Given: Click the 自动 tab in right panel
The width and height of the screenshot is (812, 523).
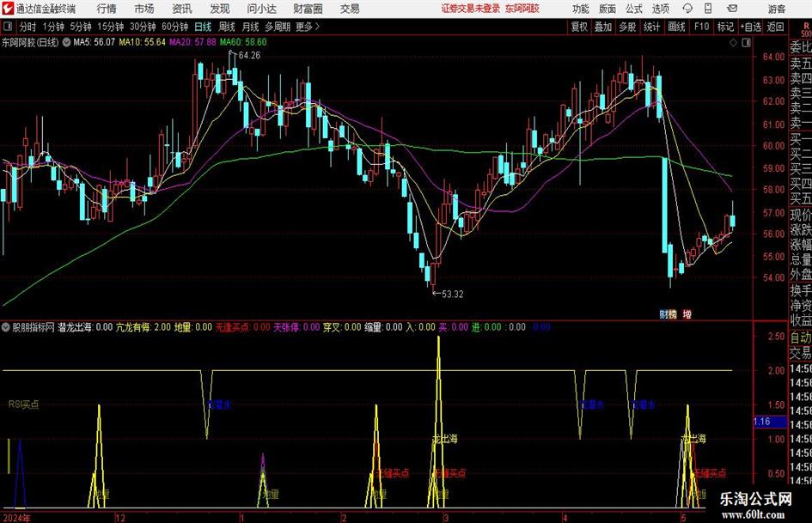Looking at the screenshot, I should coord(801,338).
